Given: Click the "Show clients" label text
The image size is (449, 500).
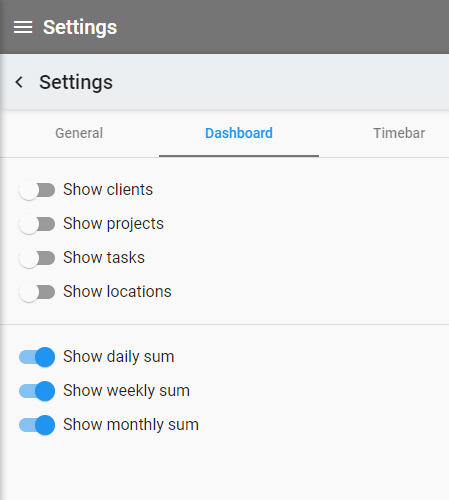Looking at the screenshot, I should point(108,190).
